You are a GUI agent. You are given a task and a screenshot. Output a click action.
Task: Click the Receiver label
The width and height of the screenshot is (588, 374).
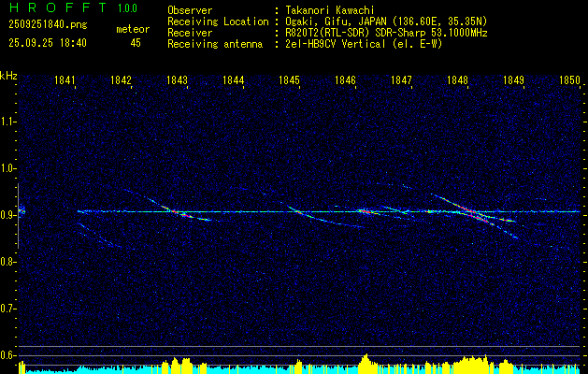pos(190,33)
